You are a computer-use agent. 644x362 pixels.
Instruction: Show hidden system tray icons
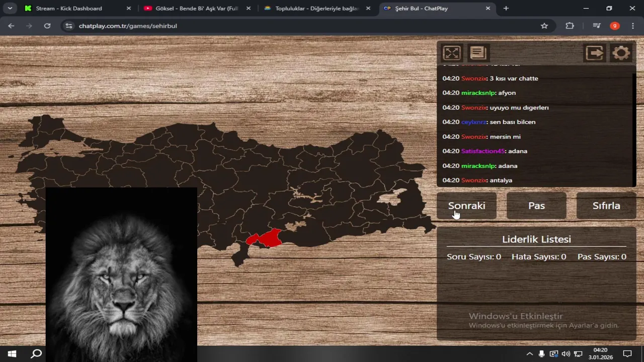coord(530,353)
